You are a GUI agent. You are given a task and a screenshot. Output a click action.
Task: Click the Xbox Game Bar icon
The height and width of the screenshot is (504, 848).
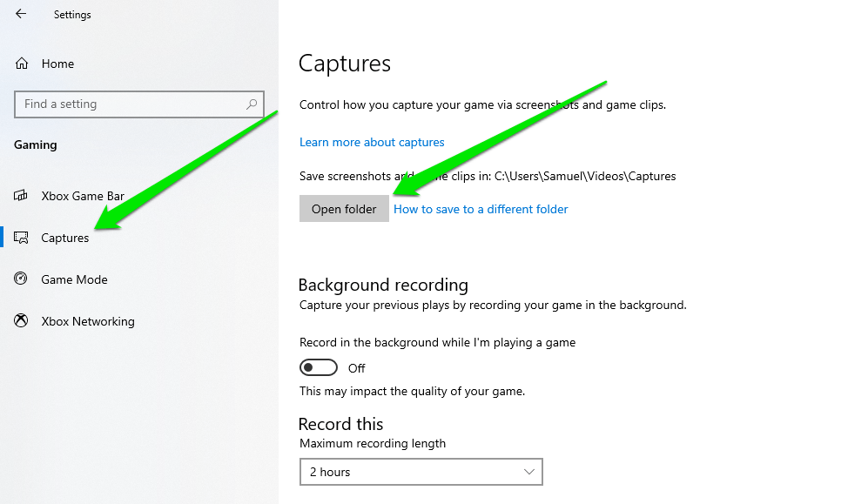tap(22, 196)
